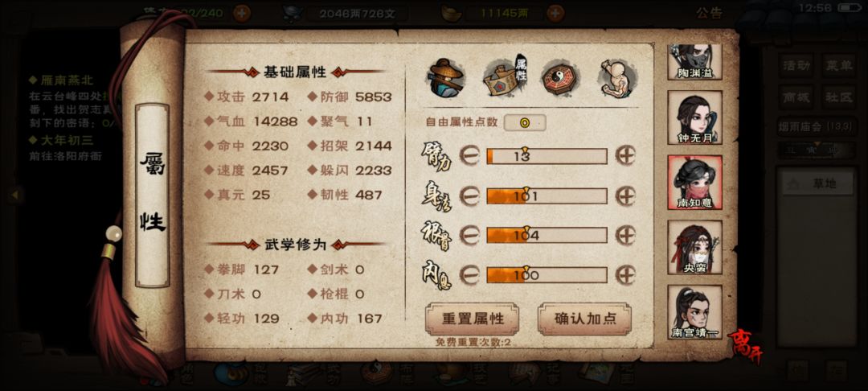Screen dimensions: 868x391
Task: Click the 臂力 attribute slider bar
Action: (x=547, y=156)
